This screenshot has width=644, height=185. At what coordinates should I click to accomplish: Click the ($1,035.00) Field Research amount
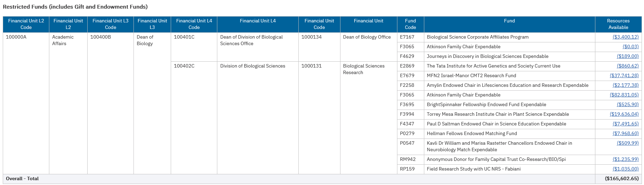(625, 169)
